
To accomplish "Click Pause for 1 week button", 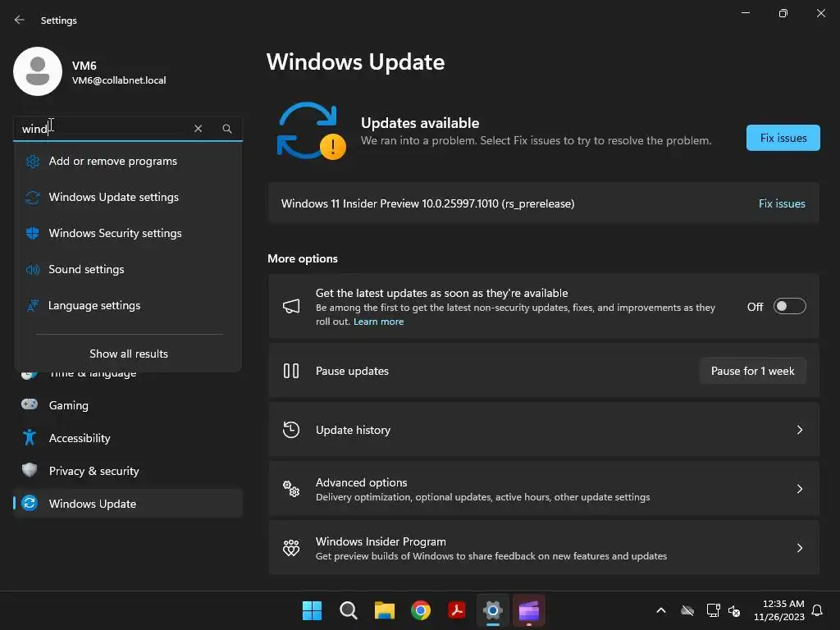I will click(753, 371).
